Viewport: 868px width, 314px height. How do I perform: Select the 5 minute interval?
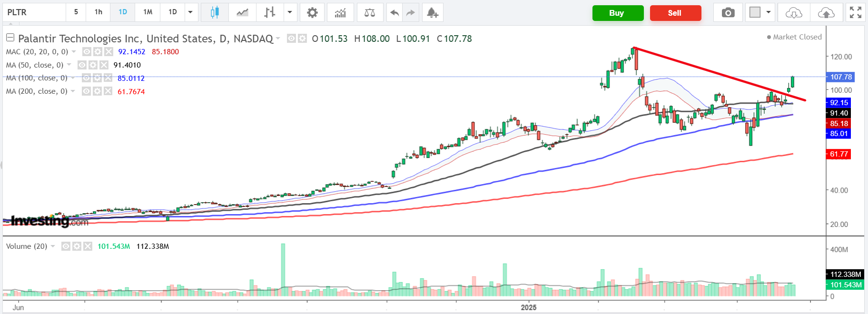pyautogui.click(x=76, y=12)
